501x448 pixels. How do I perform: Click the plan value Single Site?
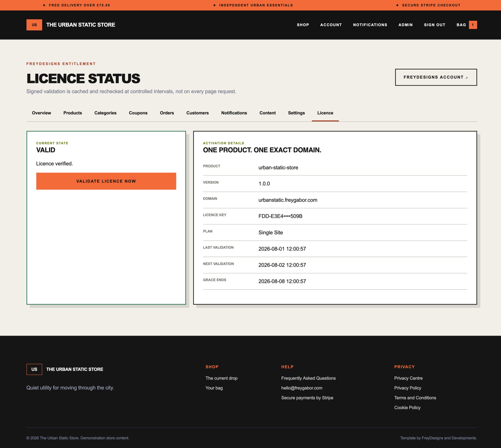[271, 232]
